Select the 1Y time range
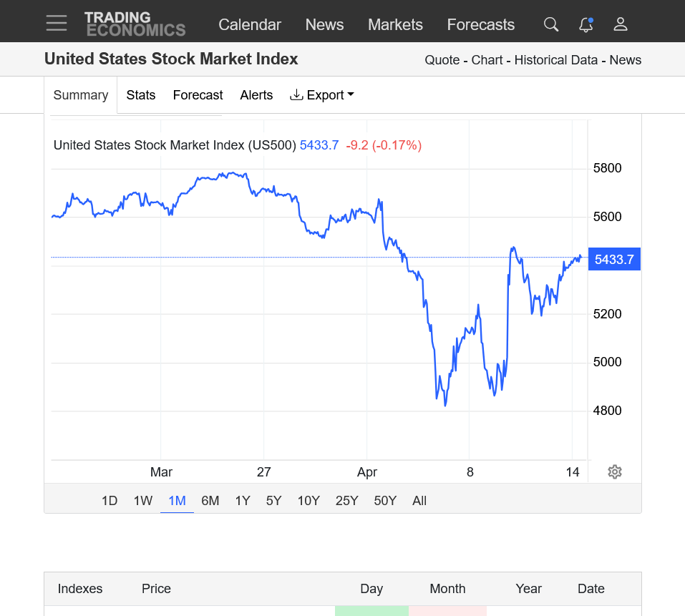This screenshot has width=685, height=616. pos(243,501)
